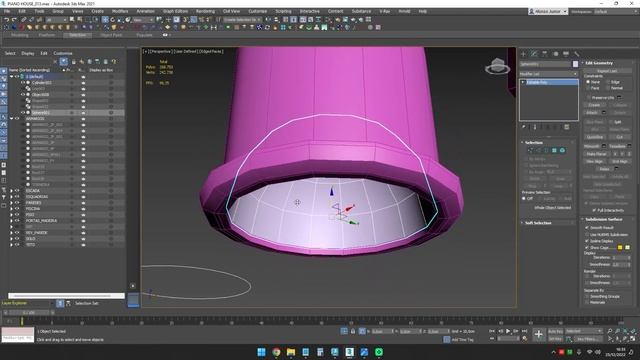640x360 pixels.
Task: Switch to the Modify panel icon
Action: pyautogui.click(x=534, y=54)
